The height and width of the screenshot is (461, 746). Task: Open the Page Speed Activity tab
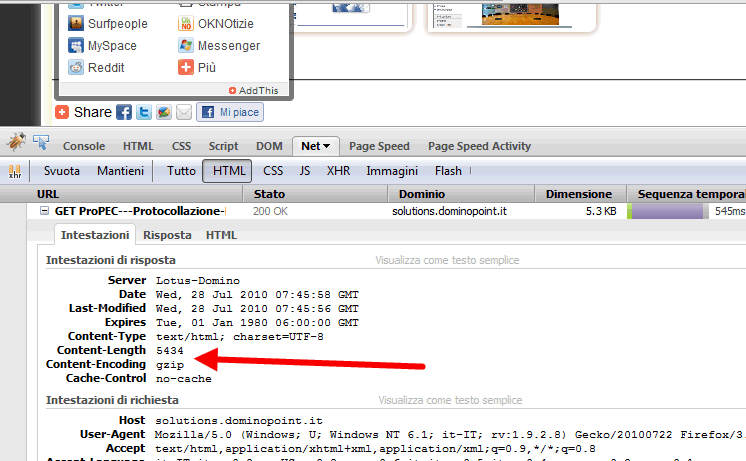point(479,146)
